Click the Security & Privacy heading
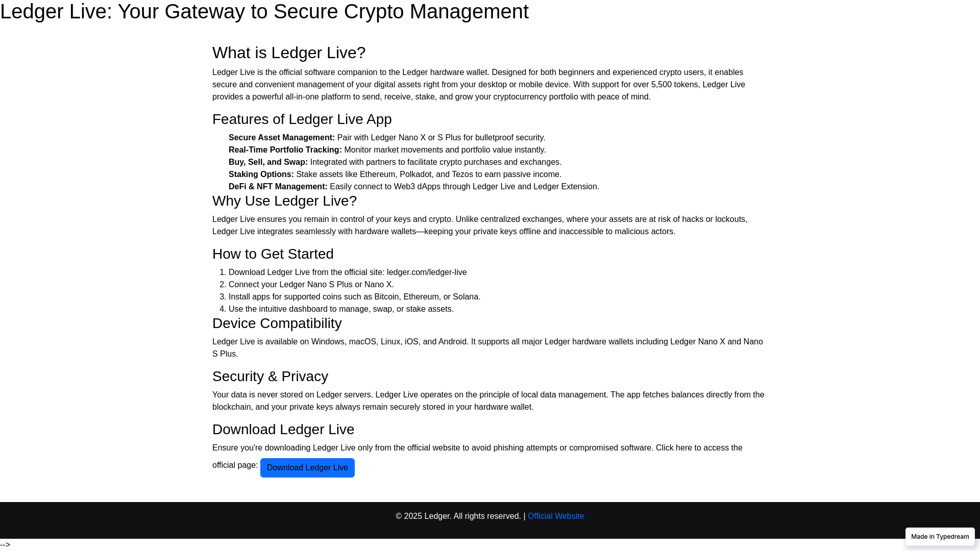 tap(270, 376)
